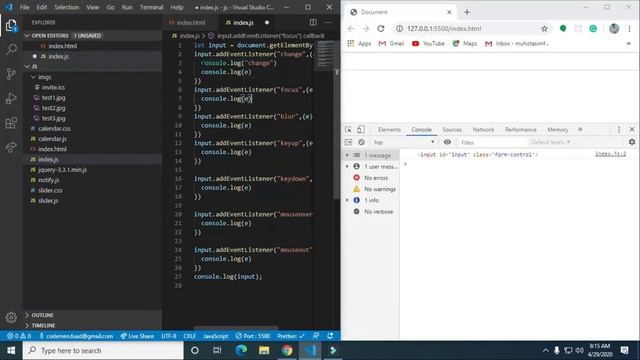Open Live Share view in activity bar
The width and height of the screenshot is (640, 360).
[x=11, y=147]
